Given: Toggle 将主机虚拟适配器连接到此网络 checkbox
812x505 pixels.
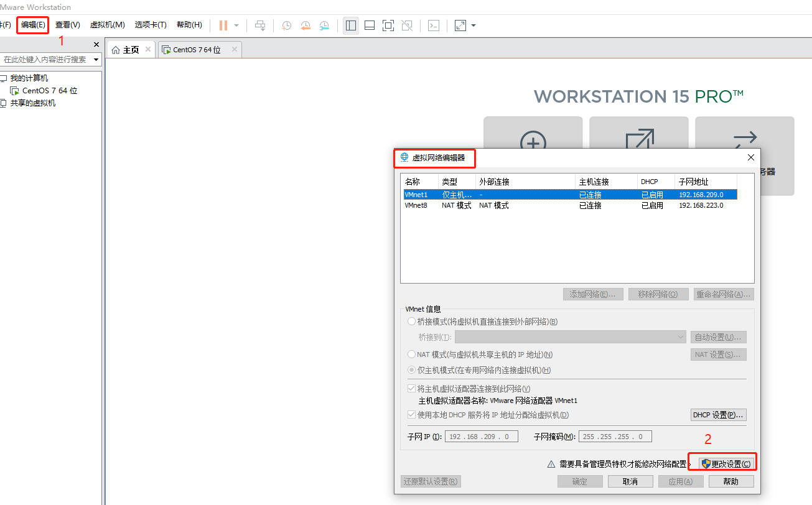Looking at the screenshot, I should coord(411,389).
